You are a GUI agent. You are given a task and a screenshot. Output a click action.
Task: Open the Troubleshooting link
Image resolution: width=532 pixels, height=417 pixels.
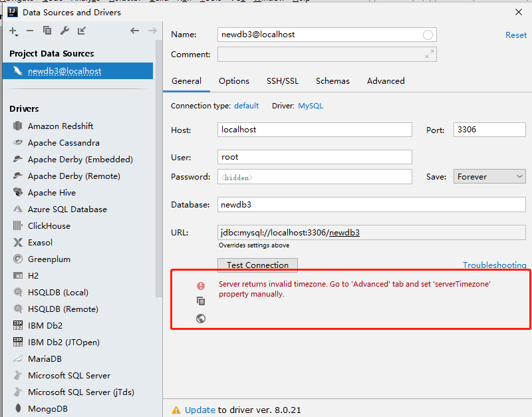coord(495,265)
